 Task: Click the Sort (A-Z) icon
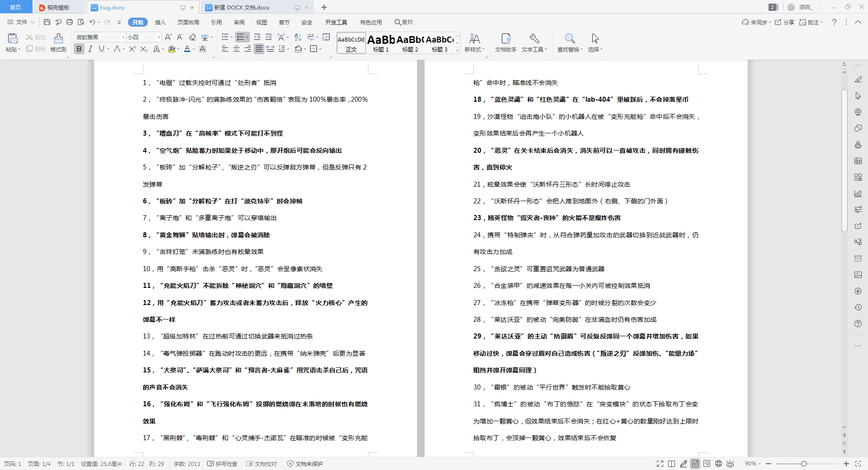point(297,37)
